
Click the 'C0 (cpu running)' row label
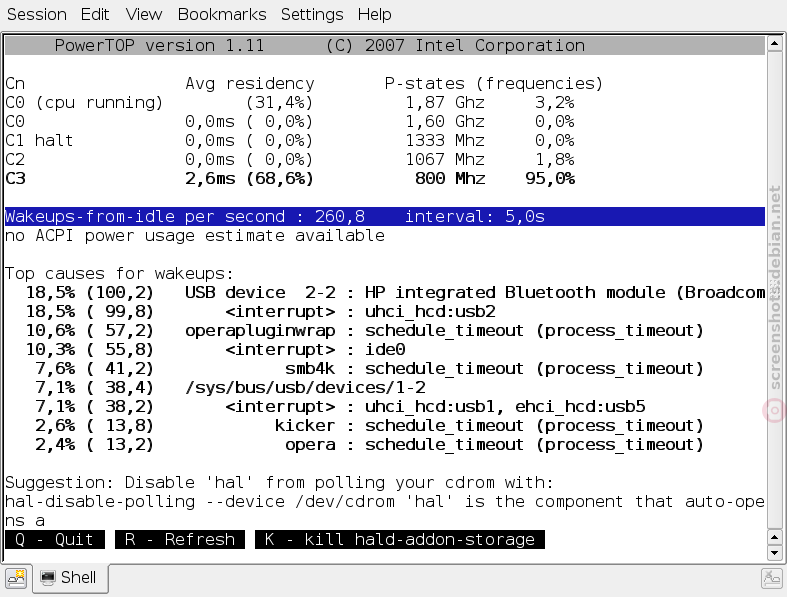[x=84, y=103]
